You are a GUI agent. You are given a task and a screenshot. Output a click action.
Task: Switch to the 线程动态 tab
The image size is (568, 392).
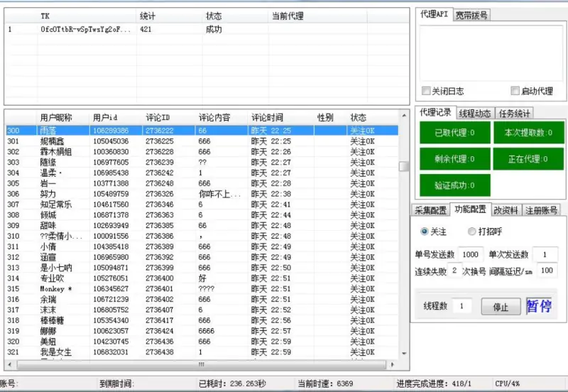(474, 113)
